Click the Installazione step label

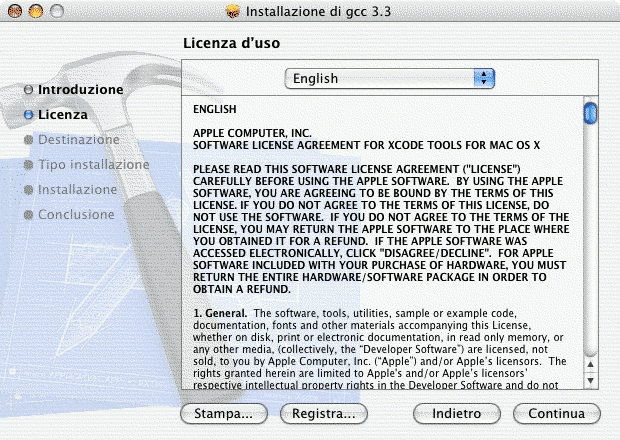78,190
